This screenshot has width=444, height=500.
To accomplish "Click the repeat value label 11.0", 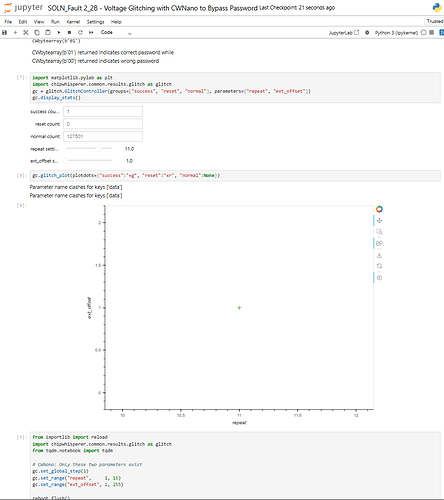I will pos(129,149).
